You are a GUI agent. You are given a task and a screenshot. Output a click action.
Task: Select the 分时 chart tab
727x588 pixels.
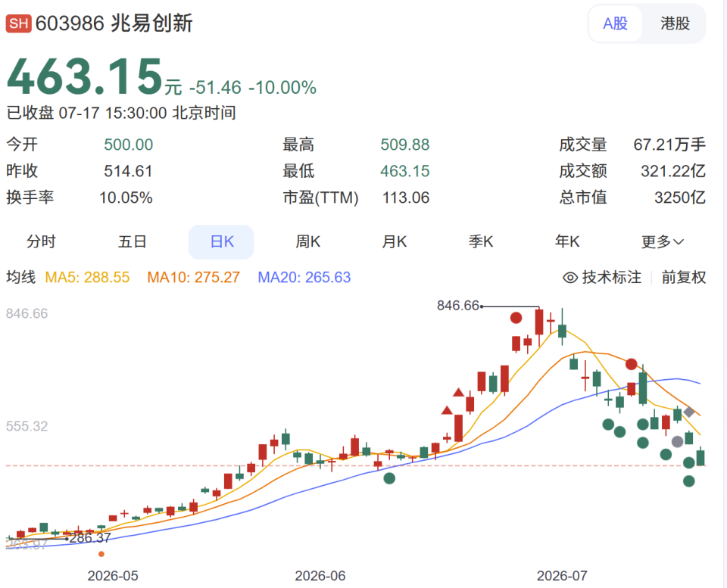pyautogui.click(x=41, y=242)
